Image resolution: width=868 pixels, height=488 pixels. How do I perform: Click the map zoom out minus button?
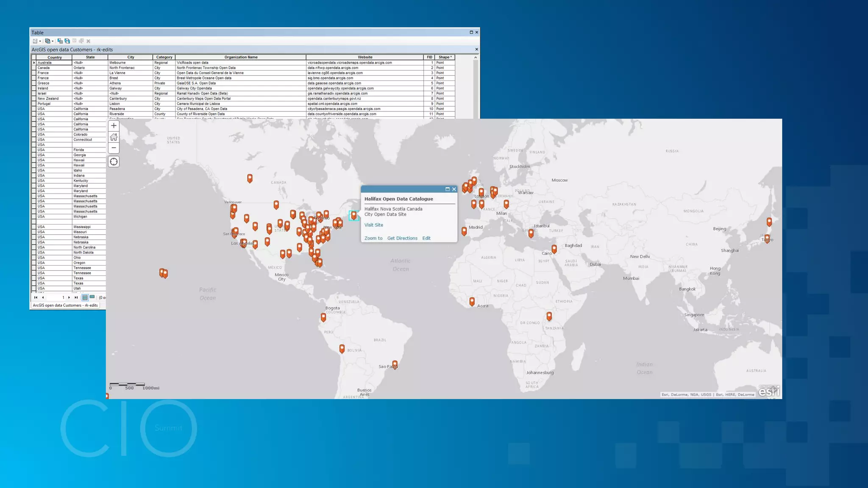[114, 148]
